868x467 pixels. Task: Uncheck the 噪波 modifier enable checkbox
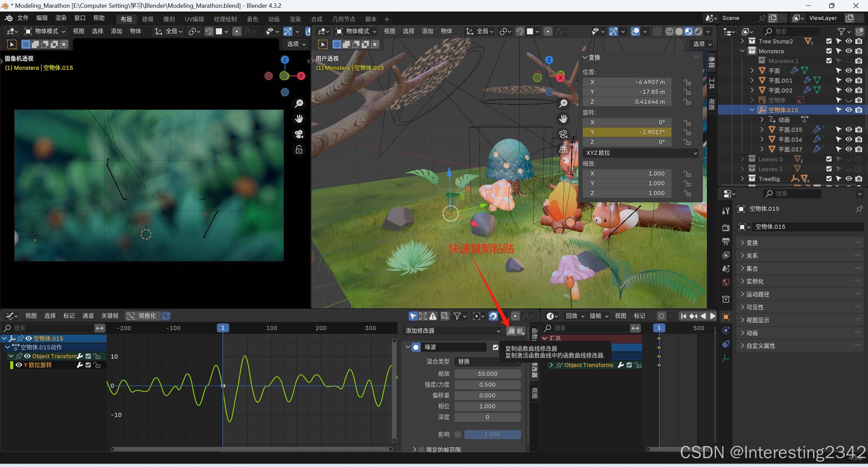coord(495,347)
